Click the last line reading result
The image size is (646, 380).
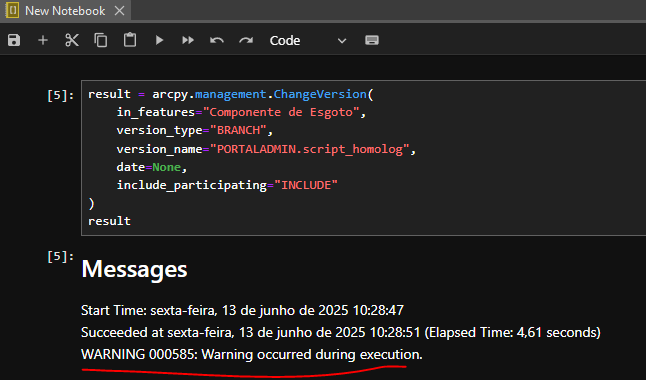pyautogui.click(x=109, y=221)
